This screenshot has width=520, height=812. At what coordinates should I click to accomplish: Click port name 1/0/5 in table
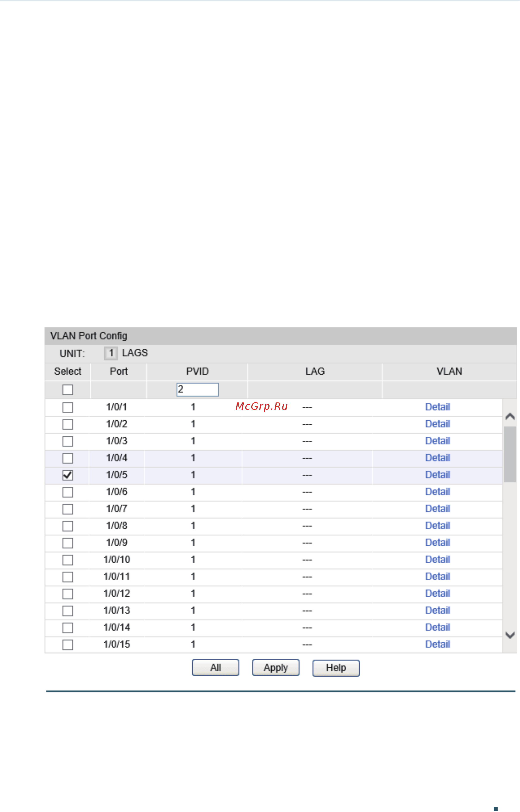pos(116,475)
